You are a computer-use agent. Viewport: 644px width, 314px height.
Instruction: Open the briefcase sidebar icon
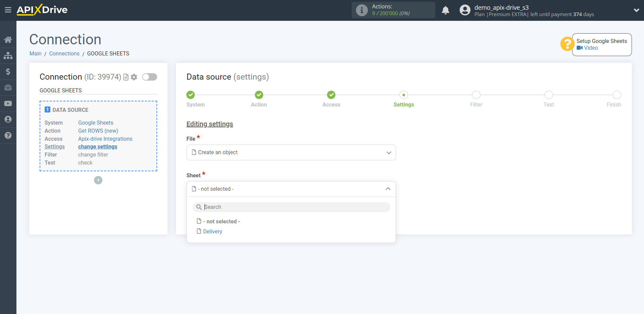click(x=8, y=88)
